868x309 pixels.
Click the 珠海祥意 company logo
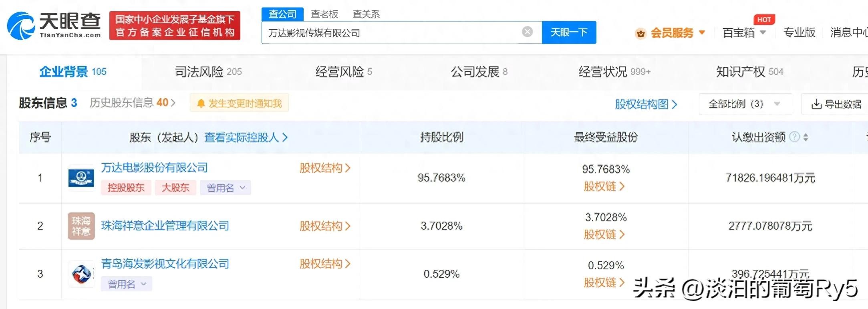coord(81,226)
